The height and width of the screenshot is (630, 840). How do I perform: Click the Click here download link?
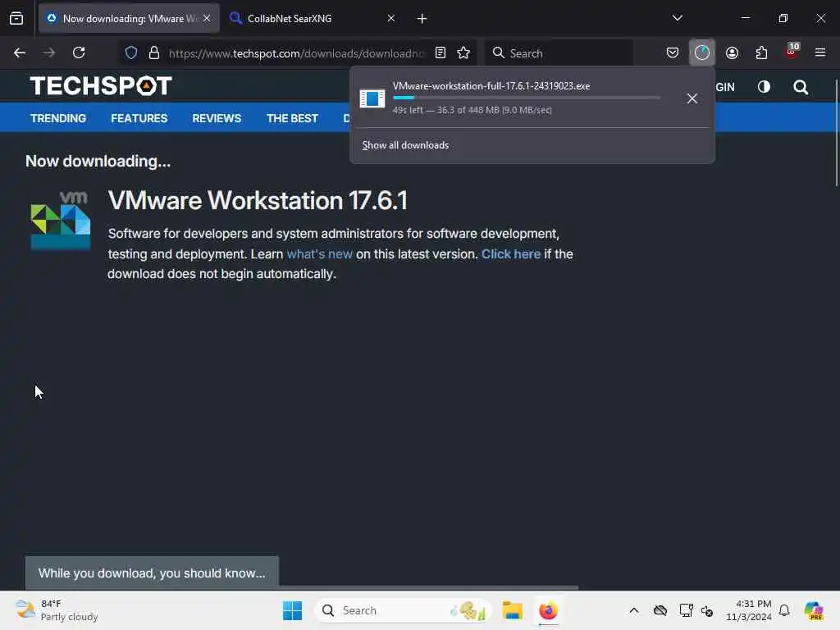(x=511, y=254)
